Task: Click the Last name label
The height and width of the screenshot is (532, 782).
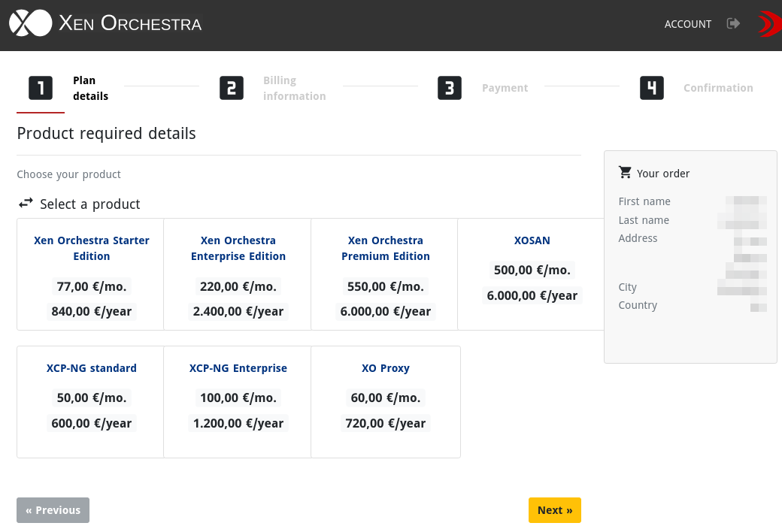Action: 644,220
